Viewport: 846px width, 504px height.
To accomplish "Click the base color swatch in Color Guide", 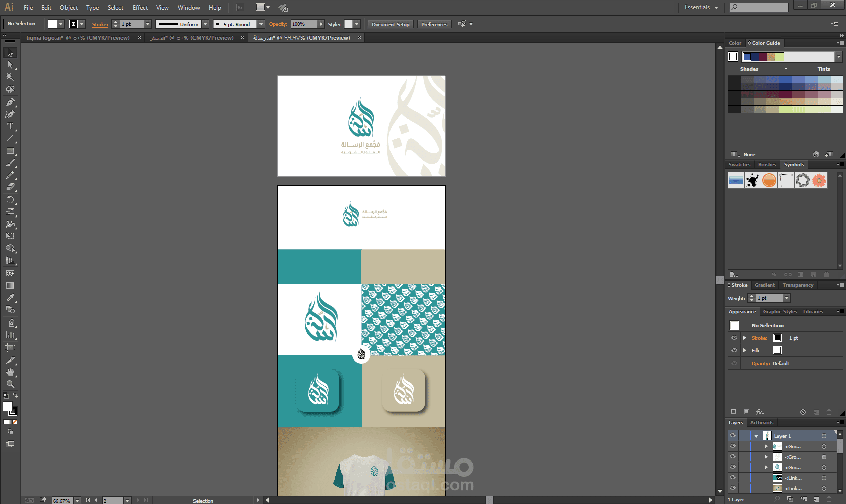I will pyautogui.click(x=733, y=57).
